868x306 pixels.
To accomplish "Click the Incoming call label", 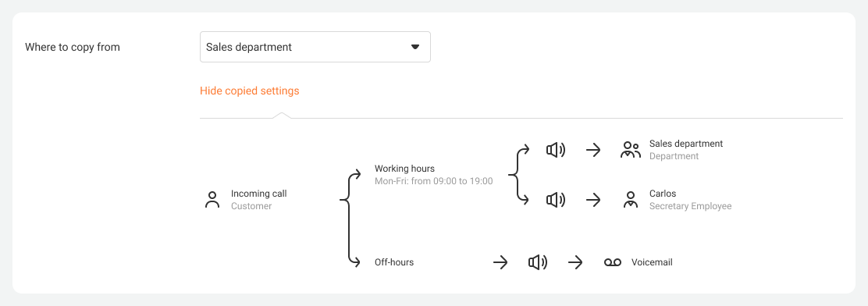I will (259, 194).
